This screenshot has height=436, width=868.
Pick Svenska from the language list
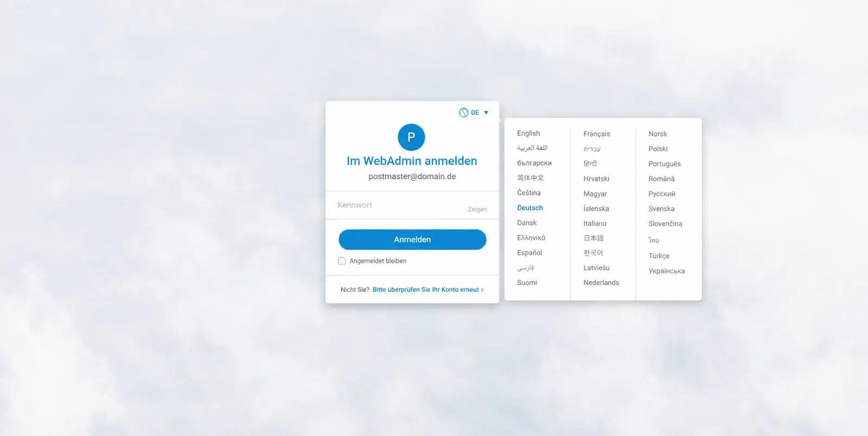(x=661, y=208)
